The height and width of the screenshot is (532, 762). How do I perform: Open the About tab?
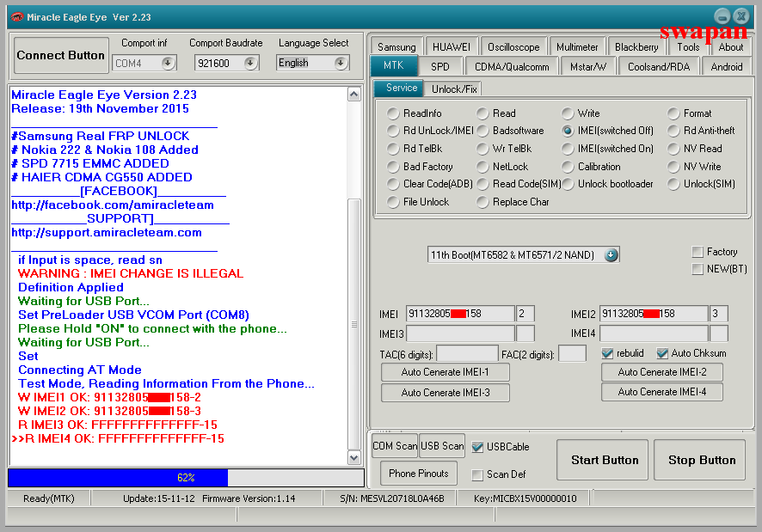pos(731,47)
